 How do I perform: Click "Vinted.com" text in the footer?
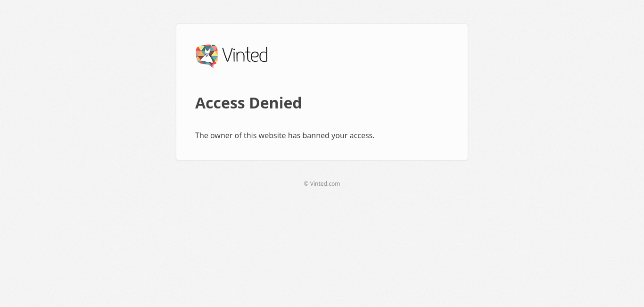[x=325, y=184]
